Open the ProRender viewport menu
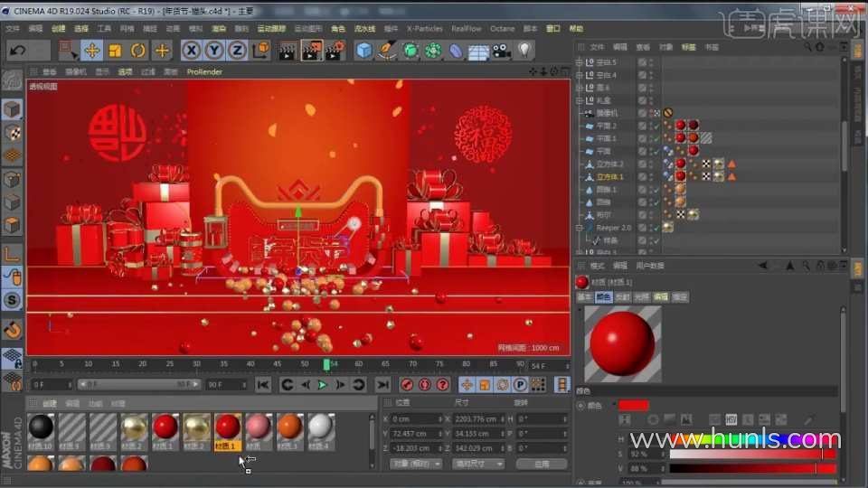The height and width of the screenshot is (488, 868). pyautogui.click(x=203, y=71)
